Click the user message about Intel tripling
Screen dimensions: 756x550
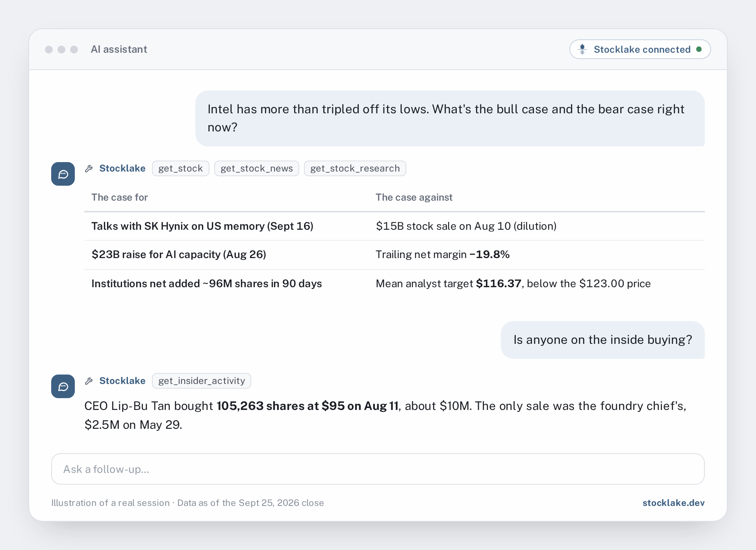pos(450,118)
